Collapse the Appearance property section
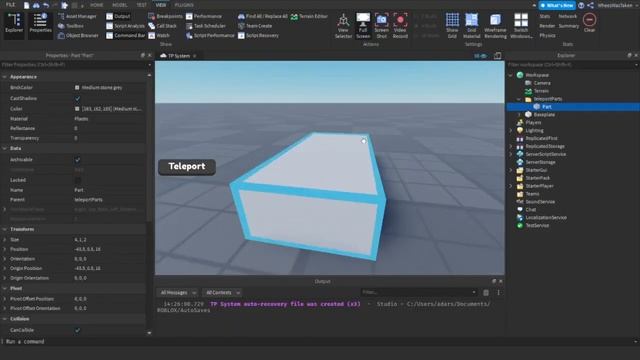 pos(4,77)
